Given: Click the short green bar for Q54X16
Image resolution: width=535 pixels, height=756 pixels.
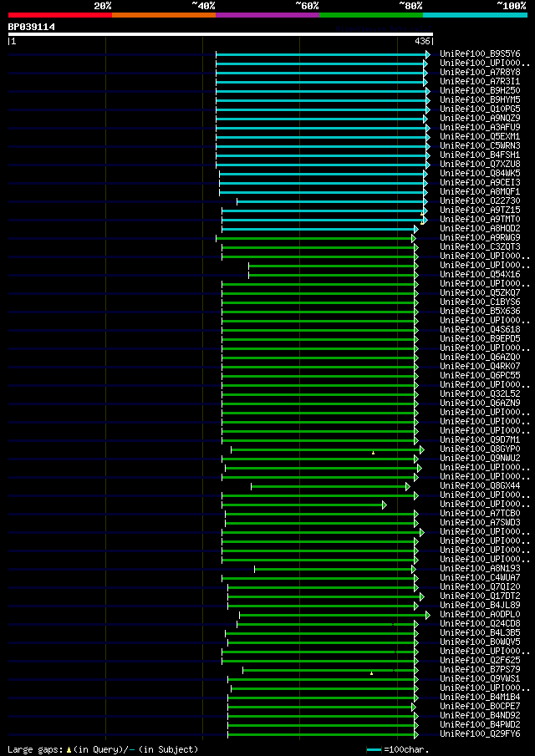Looking at the screenshot, I should pyautogui.click(x=331, y=275).
